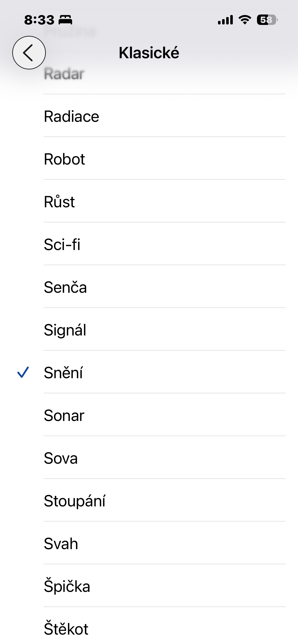This screenshot has width=298, height=644.
Task: Pick the Růst ringtone
Action: coord(59,202)
